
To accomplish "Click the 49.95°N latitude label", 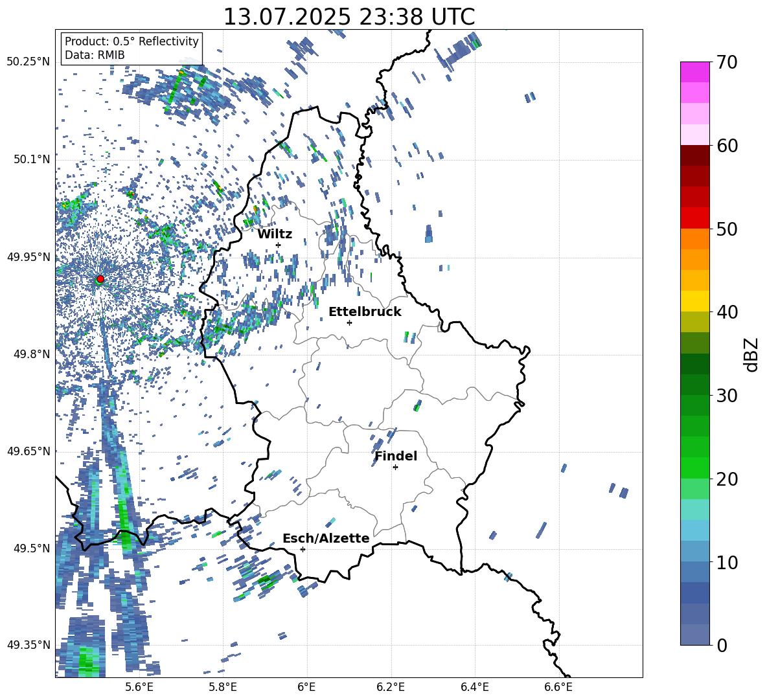I will click(29, 257).
